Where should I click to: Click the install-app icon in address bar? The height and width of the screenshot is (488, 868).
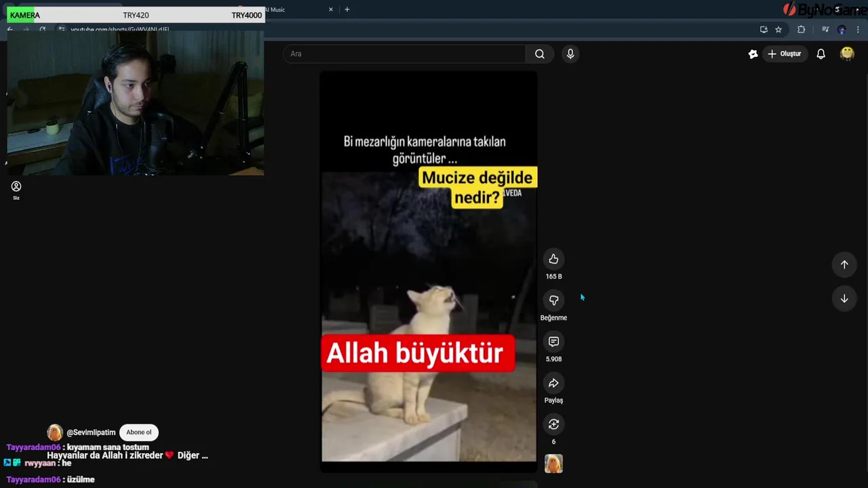coord(764,29)
